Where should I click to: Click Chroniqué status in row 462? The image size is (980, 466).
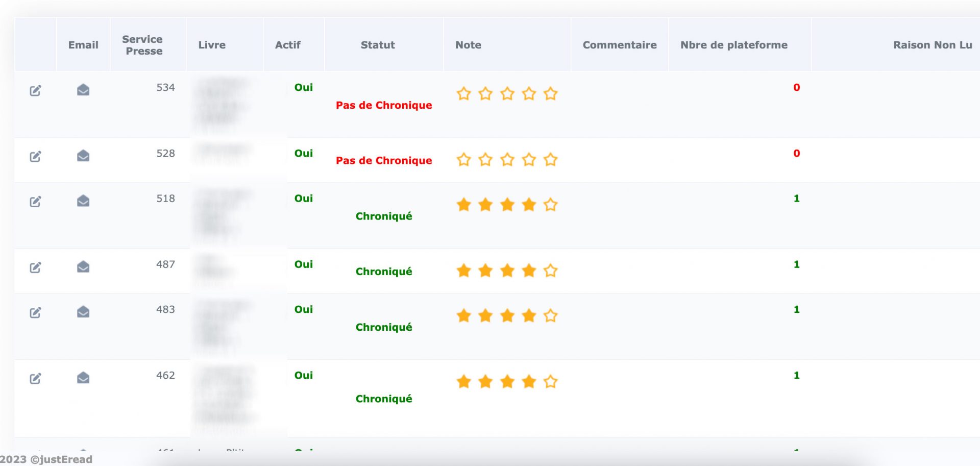coord(384,399)
